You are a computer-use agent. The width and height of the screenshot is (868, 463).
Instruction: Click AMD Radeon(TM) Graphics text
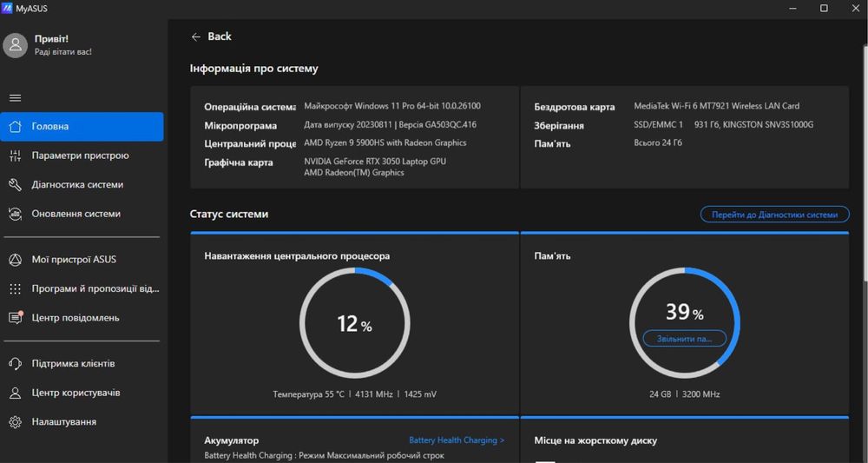pyautogui.click(x=354, y=173)
